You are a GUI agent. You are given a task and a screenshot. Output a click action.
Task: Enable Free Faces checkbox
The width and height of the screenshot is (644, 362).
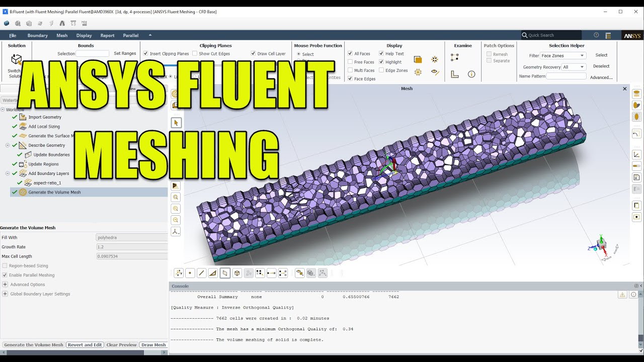pos(350,62)
